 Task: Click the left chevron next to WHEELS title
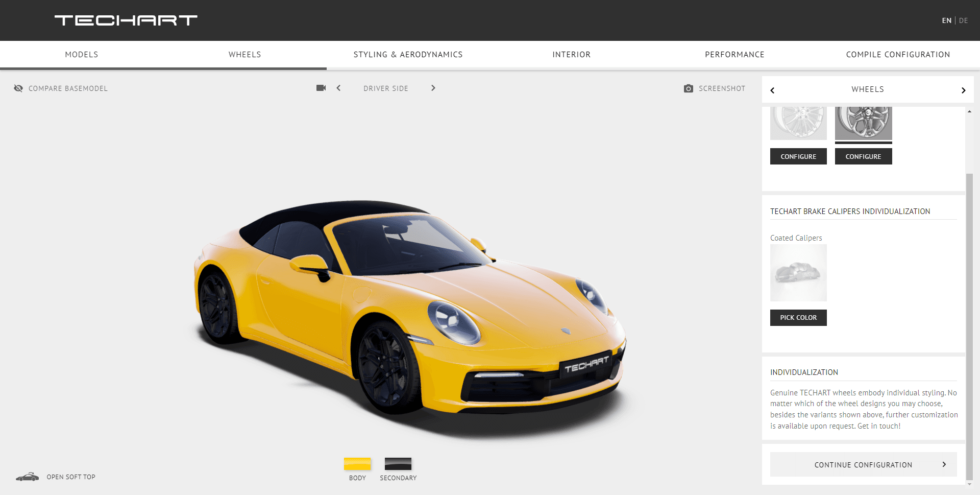click(772, 90)
